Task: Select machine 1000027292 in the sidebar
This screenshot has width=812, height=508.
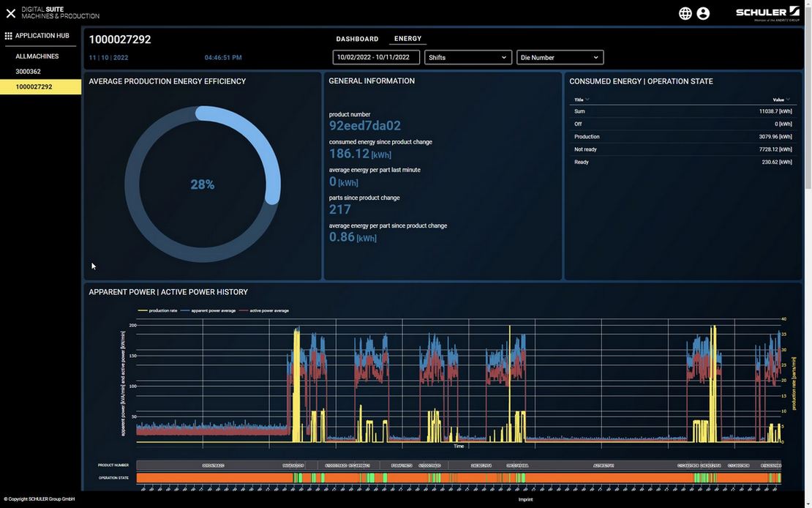Action: point(40,86)
